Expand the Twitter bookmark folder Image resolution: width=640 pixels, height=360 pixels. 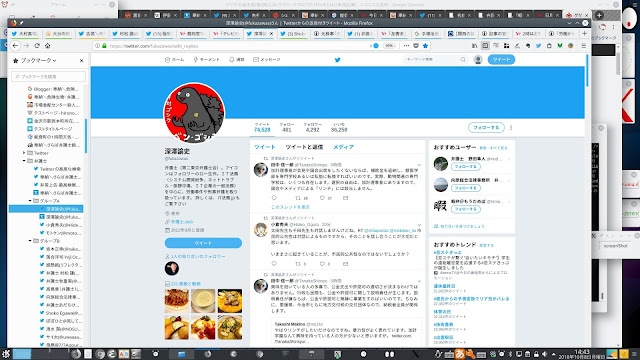24,153
